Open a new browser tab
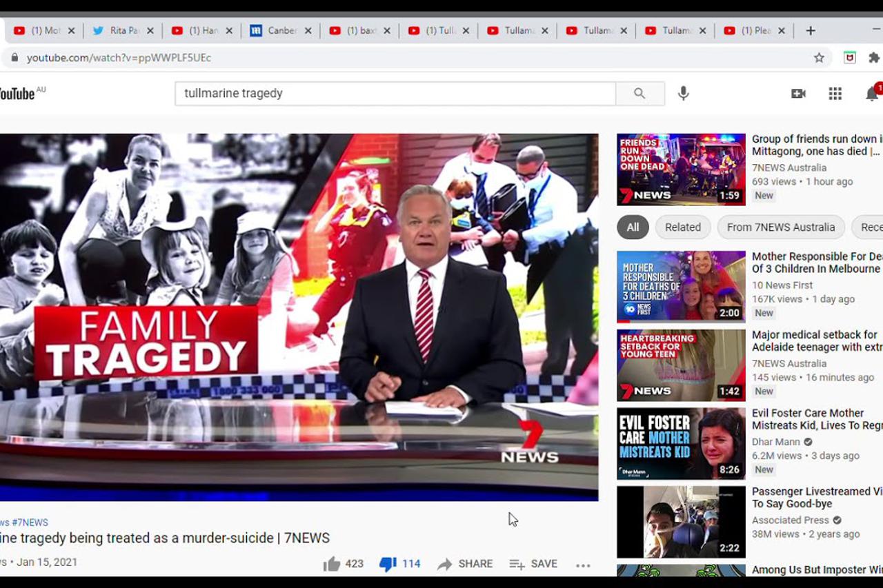The image size is (883, 588). coord(811,30)
